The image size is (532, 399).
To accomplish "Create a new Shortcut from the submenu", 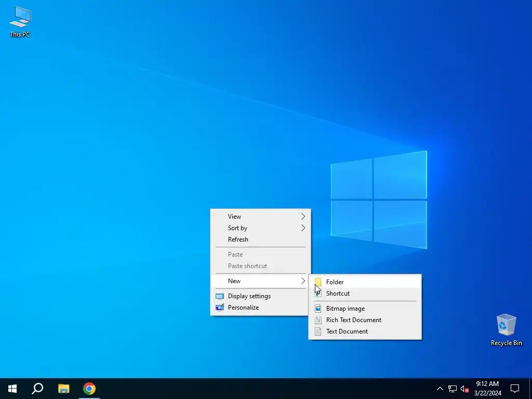I will [x=365, y=294].
